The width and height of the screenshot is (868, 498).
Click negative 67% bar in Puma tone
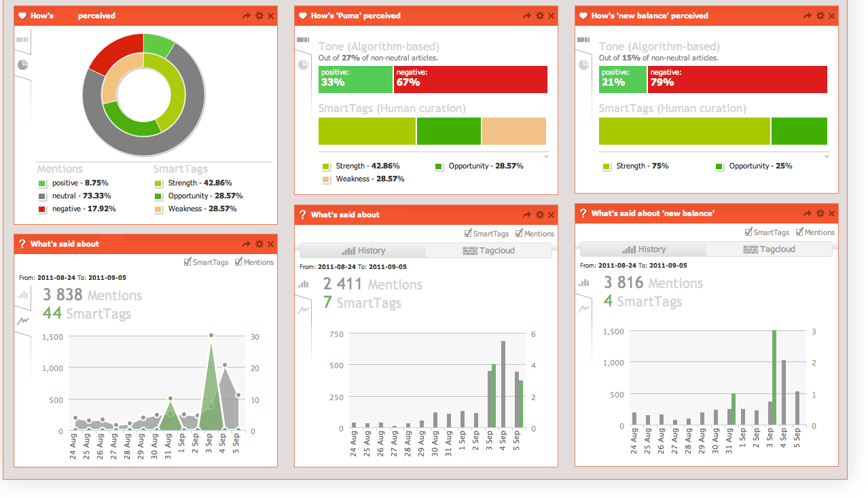(x=471, y=79)
